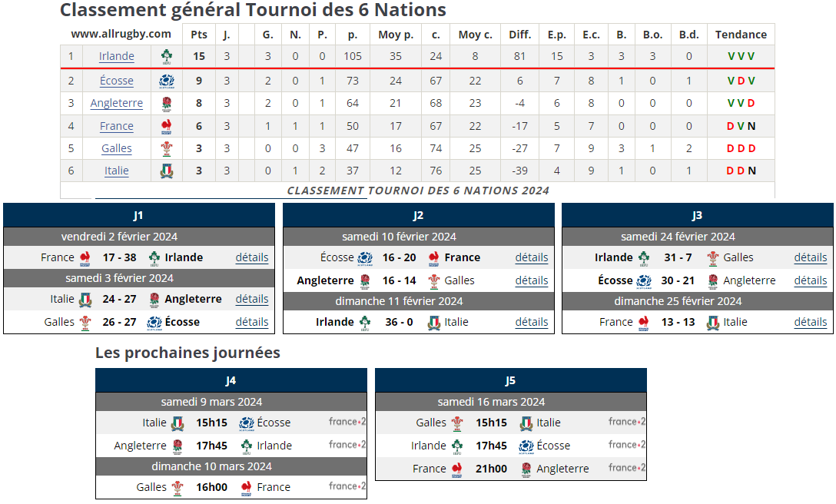The width and height of the screenshot is (836, 504).
Task: Open détails for France 13-13 Italie
Action: 811,322
